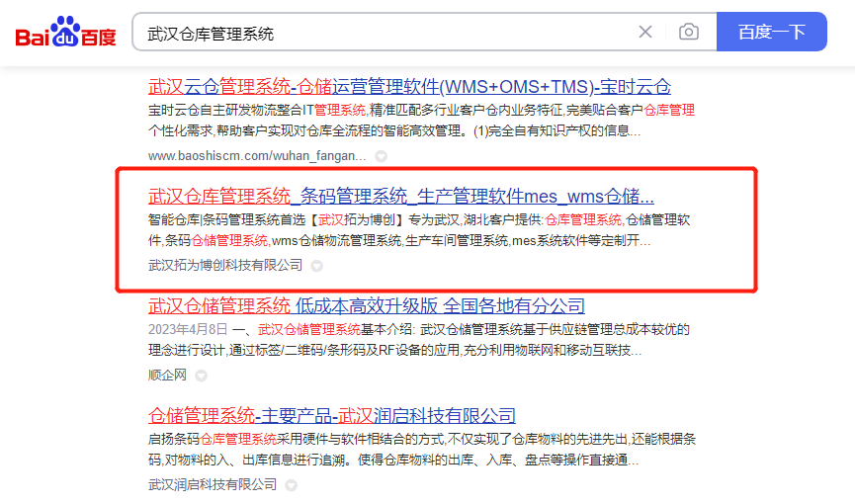
Task: Open the 武汉拓为博创科技有限公司 source link
Action: coord(225,265)
